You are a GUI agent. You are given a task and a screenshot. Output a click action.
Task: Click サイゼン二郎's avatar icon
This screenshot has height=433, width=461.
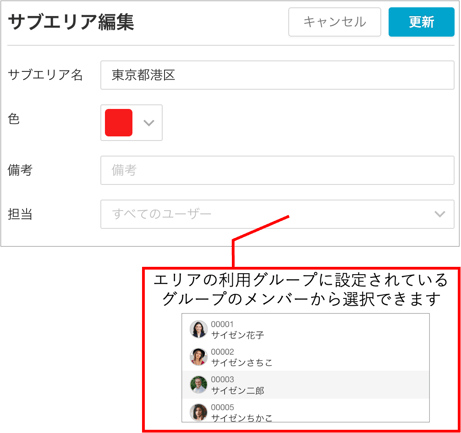point(198,385)
